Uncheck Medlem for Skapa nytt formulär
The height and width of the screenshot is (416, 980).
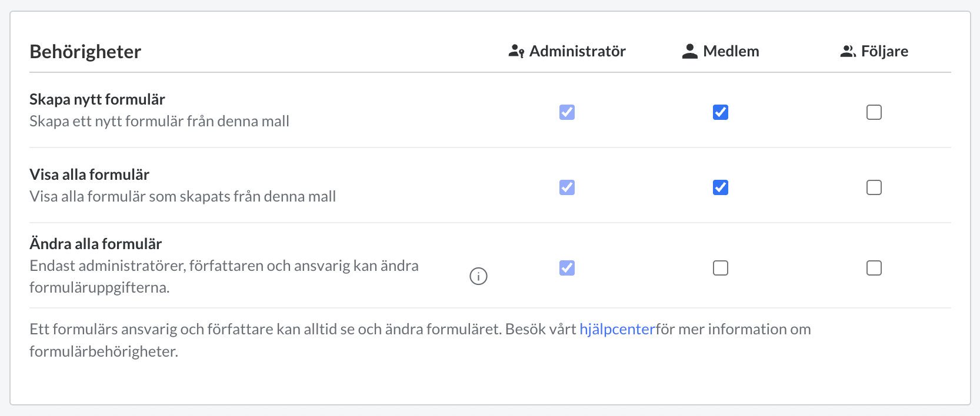coord(721,112)
